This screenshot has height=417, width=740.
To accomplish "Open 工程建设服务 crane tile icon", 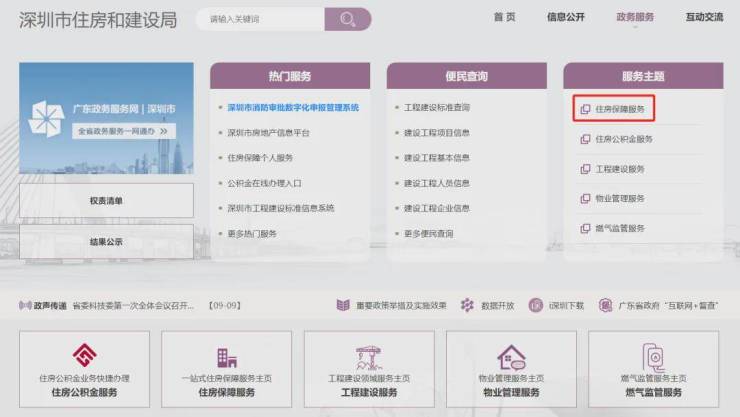I will pyautogui.click(x=369, y=356).
